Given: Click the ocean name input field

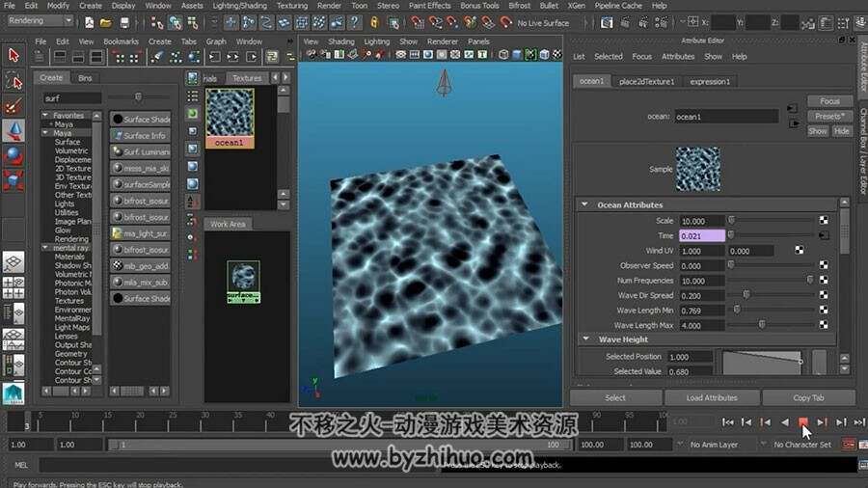Looking at the screenshot, I should [726, 116].
